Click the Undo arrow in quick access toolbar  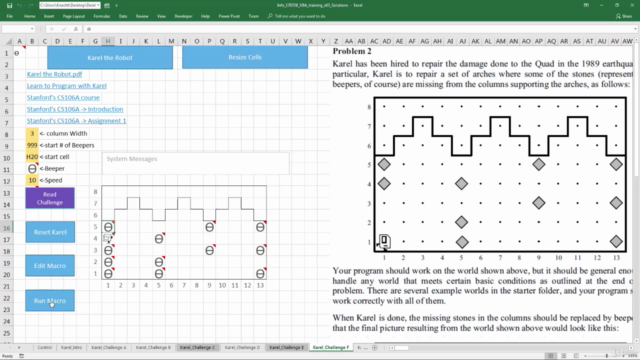pyautogui.click(x=19, y=5)
